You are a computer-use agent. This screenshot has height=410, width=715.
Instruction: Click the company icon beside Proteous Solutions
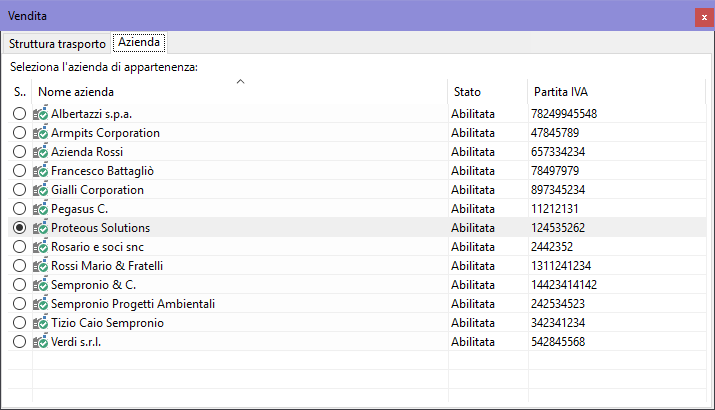pyautogui.click(x=41, y=228)
